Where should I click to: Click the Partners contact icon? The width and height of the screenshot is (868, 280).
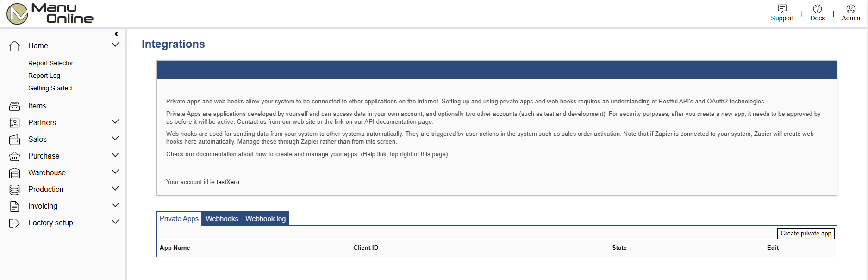click(15, 123)
